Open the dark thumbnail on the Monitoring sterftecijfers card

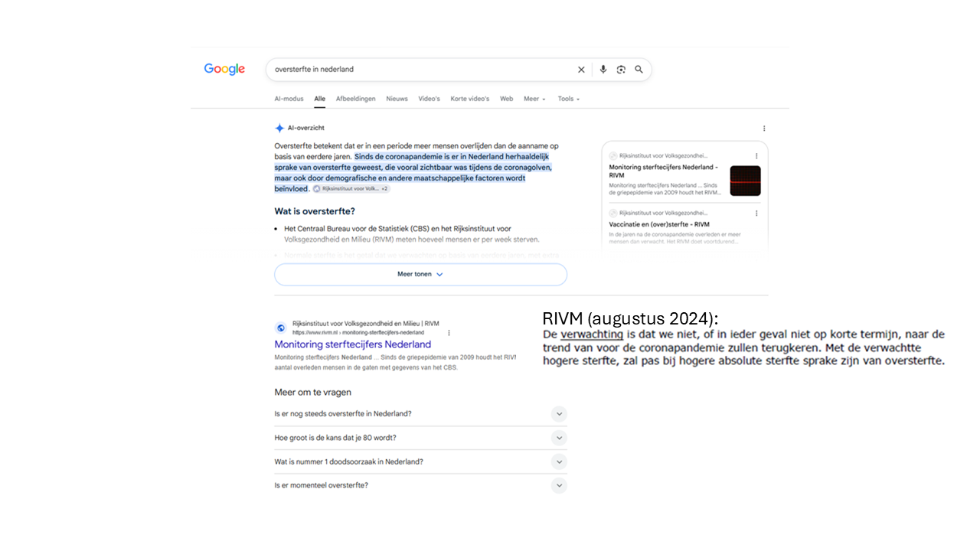click(x=745, y=181)
